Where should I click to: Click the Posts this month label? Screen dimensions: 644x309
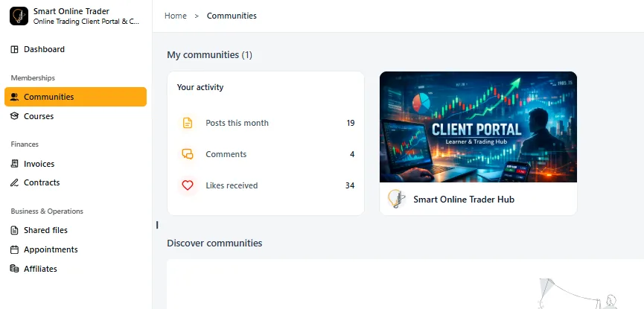tap(237, 123)
